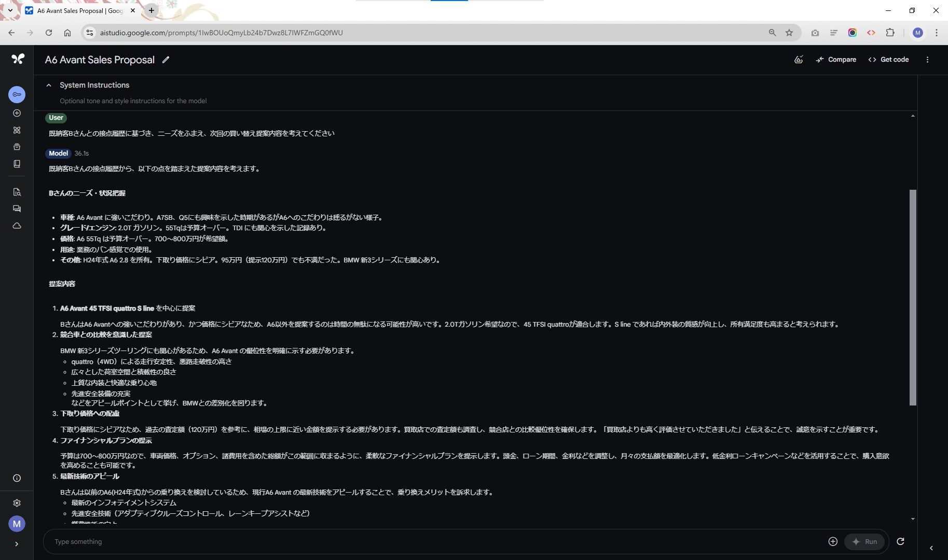
Task: Open the chat bubbles sidebar icon
Action: pos(17,208)
